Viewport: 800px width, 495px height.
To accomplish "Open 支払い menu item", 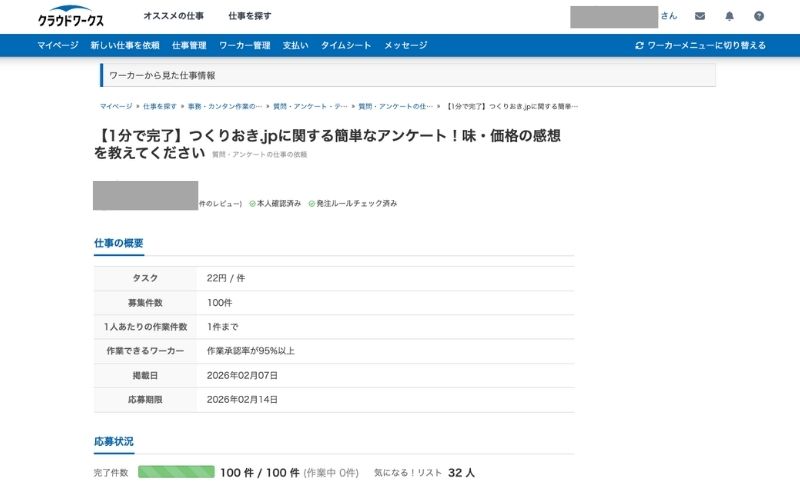I will (295, 45).
